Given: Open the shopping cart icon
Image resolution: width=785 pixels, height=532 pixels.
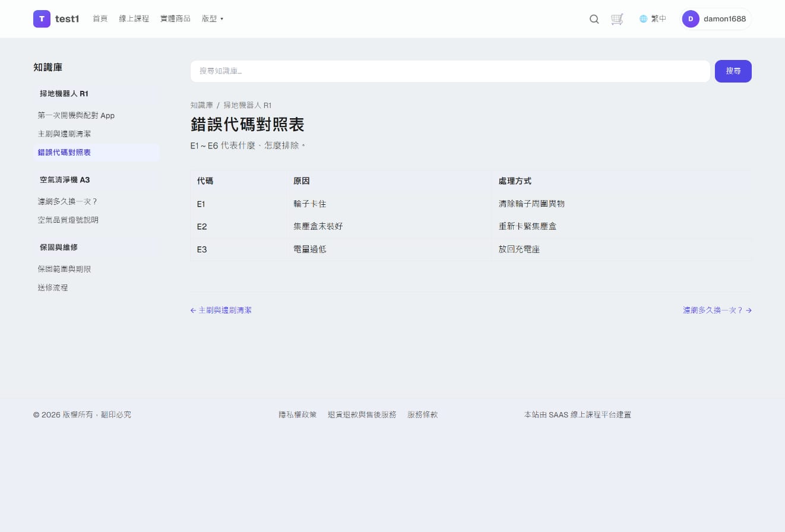Looking at the screenshot, I should click(x=617, y=19).
